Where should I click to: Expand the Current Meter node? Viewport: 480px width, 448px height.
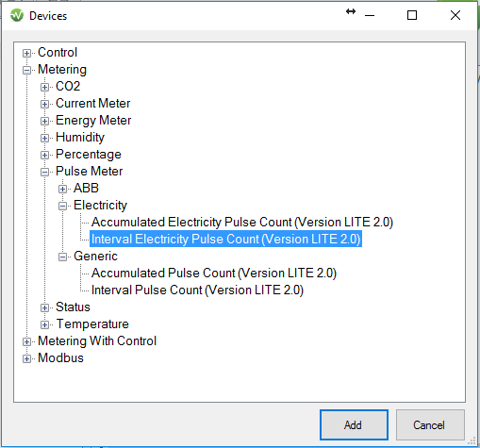click(x=44, y=104)
